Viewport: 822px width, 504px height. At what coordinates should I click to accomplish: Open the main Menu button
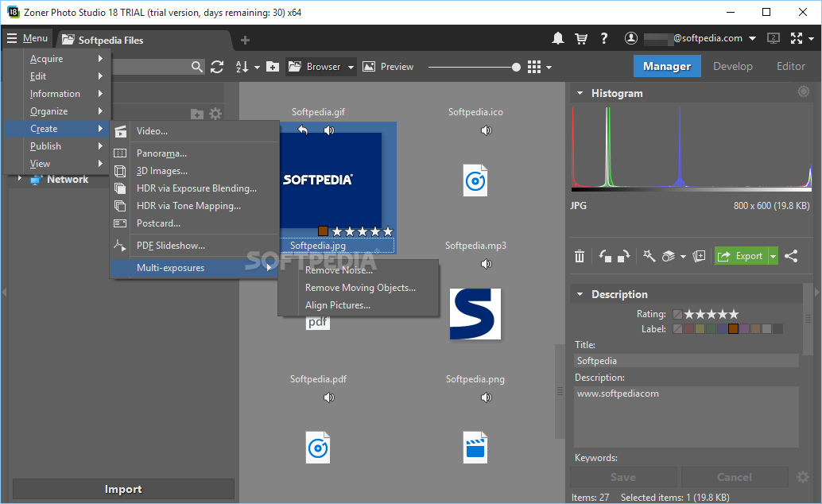(27, 38)
